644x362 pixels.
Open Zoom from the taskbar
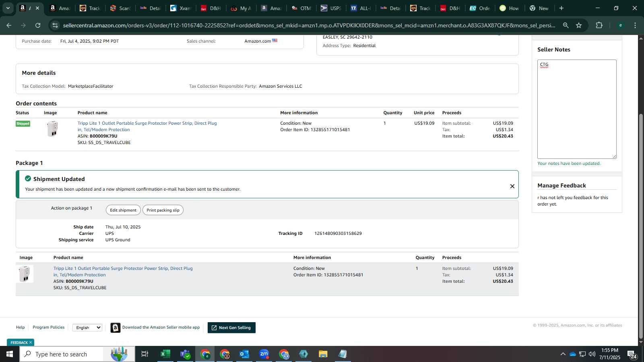pos(264,354)
